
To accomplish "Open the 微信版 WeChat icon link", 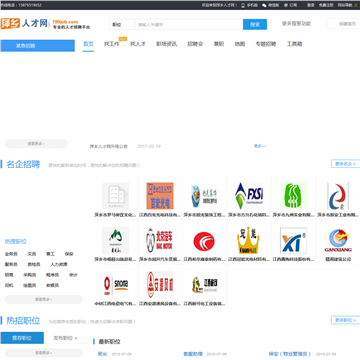I will tap(270, 5).
